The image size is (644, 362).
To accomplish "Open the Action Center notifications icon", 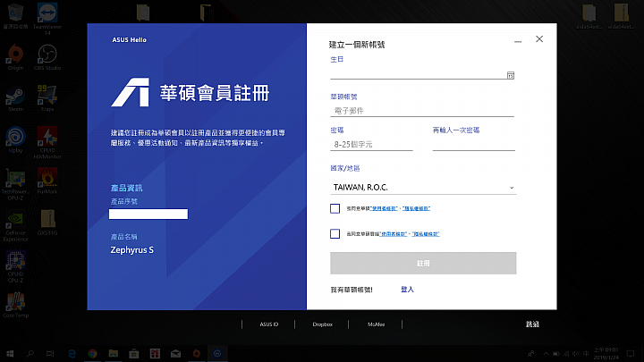I will click(631, 353).
